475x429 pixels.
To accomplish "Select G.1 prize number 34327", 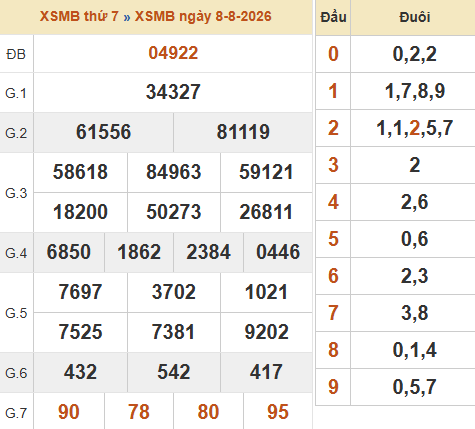I will coord(173,92).
